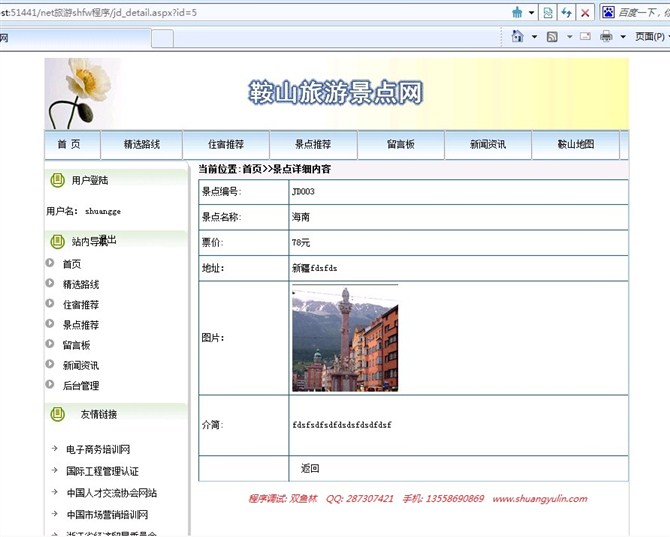Click the sidebar 景点推荐 link

(81, 325)
